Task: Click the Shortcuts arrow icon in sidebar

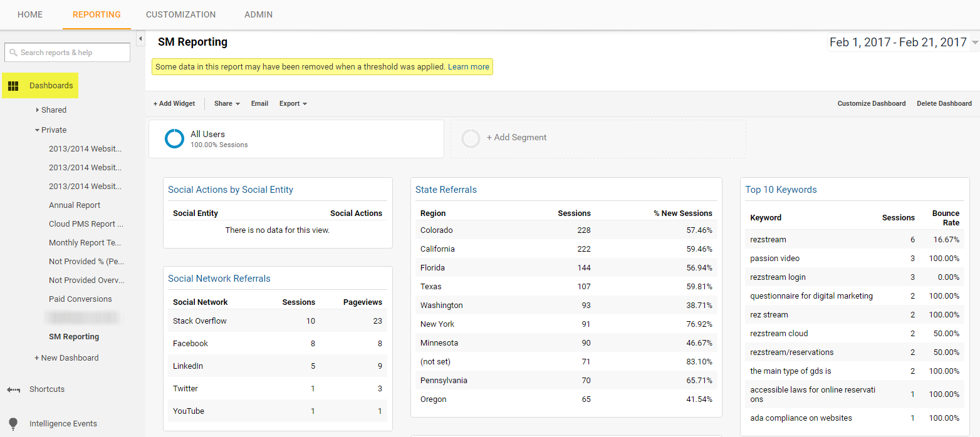Action: coord(13,389)
